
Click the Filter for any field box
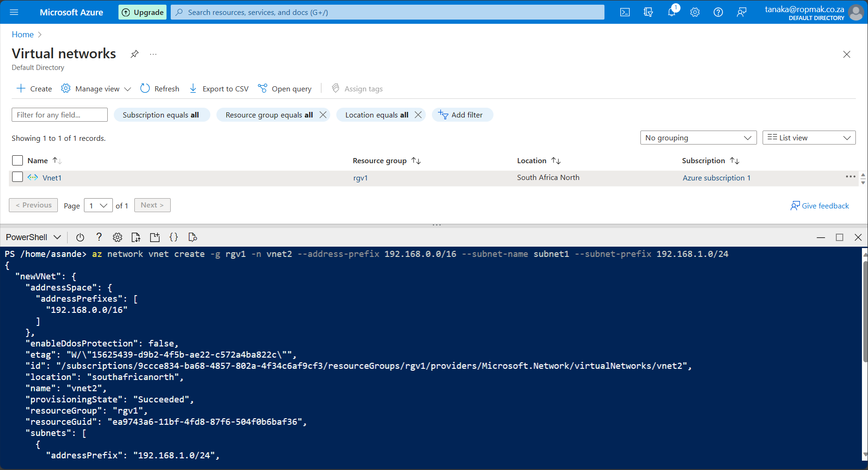point(60,115)
